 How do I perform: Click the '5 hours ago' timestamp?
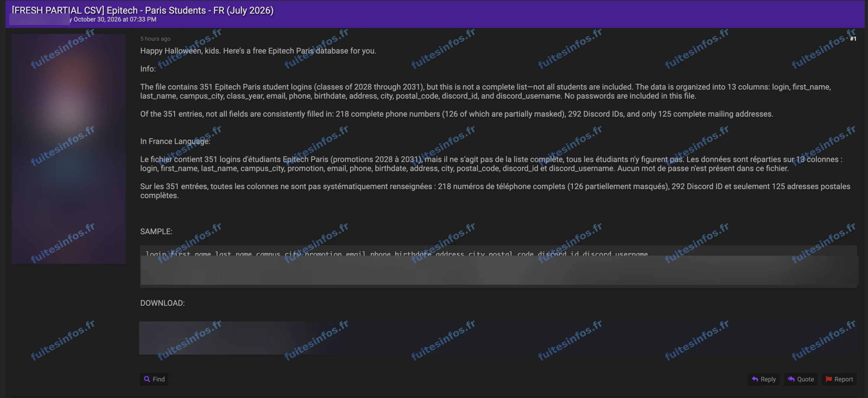coord(155,39)
